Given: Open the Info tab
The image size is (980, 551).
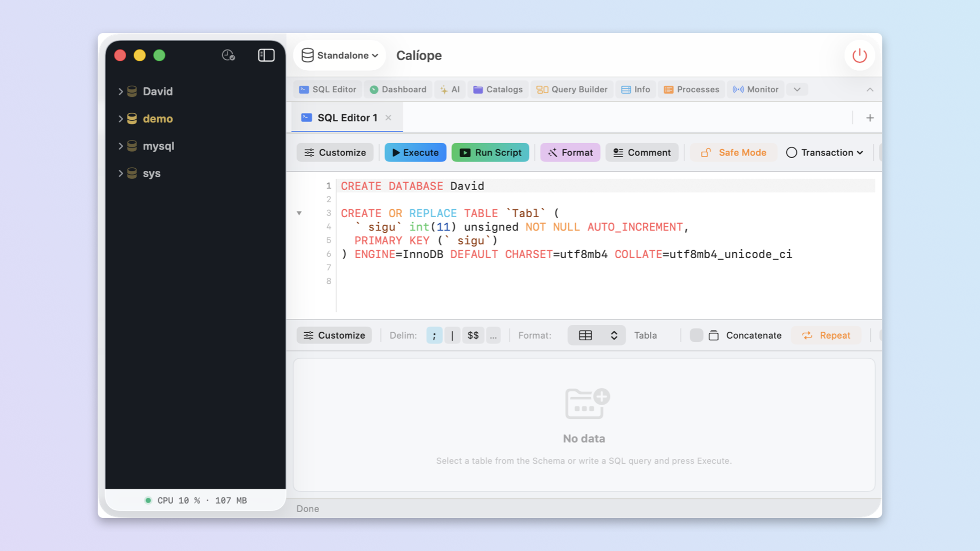Looking at the screenshot, I should tap(635, 89).
